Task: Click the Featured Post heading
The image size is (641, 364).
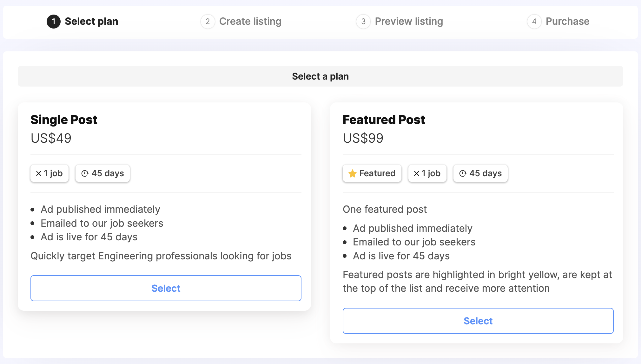Action: tap(384, 120)
